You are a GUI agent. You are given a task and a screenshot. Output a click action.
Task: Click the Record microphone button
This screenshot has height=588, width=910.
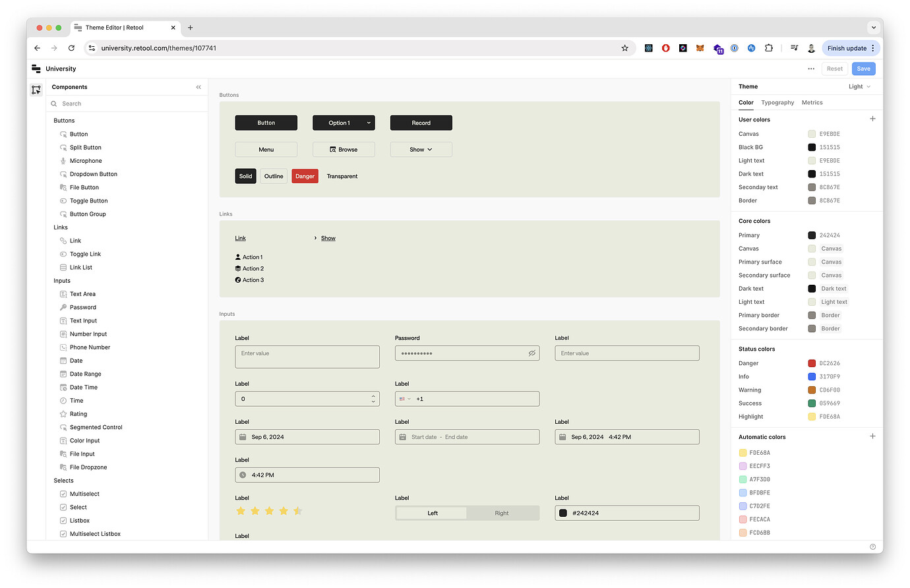tap(421, 123)
